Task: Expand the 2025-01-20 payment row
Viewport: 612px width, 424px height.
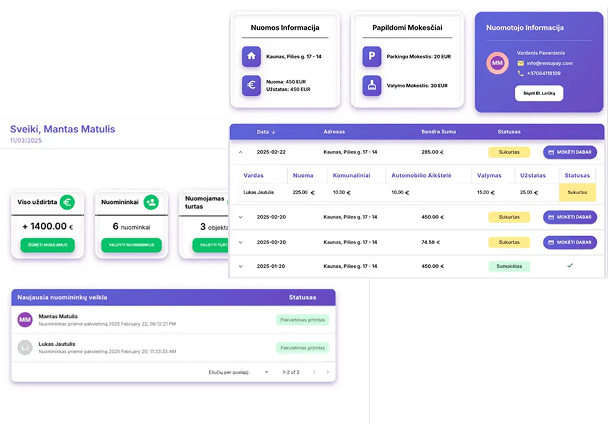Action: tap(240, 266)
